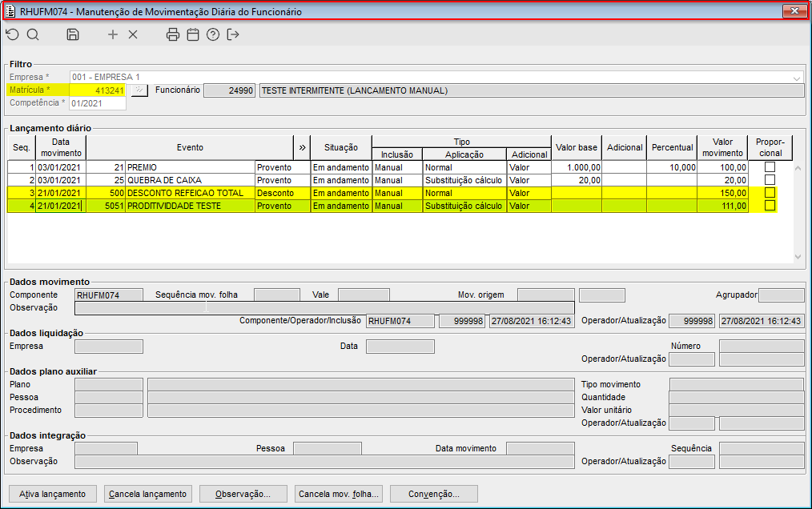Click the Ativa lançamento button

coord(52,494)
